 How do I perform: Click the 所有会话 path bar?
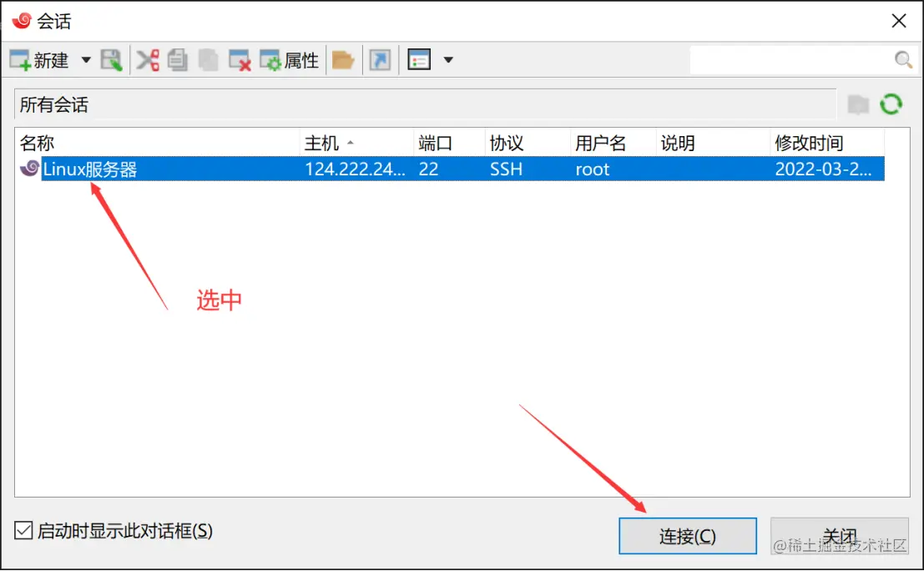(425, 105)
